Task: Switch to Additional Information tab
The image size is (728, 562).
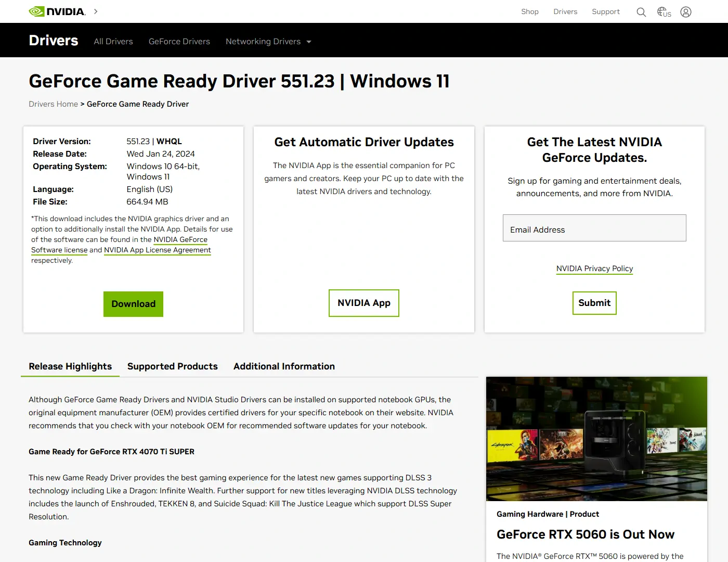Action: pyautogui.click(x=284, y=366)
